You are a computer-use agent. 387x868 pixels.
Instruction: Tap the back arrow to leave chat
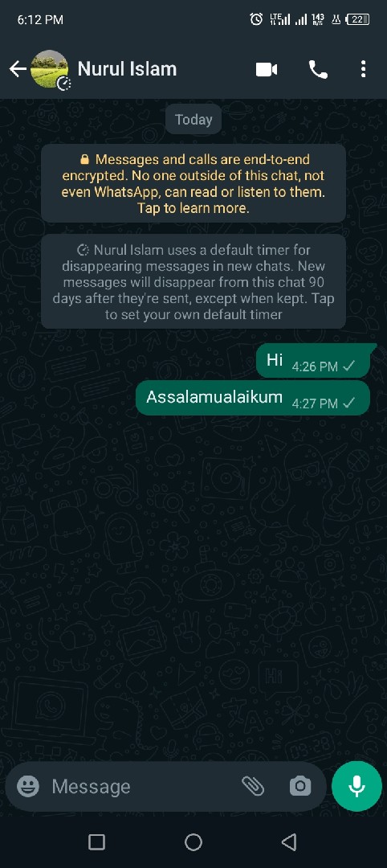pyautogui.click(x=18, y=69)
